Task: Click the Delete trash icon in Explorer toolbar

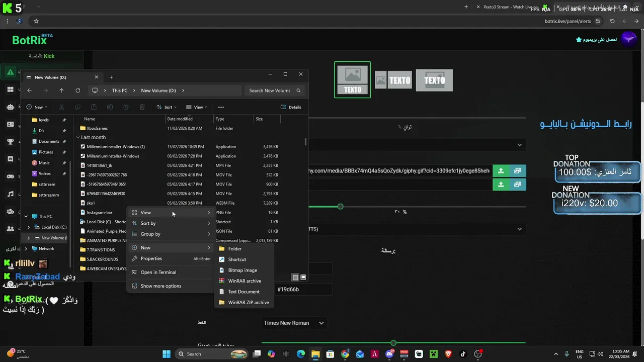Action: click(x=142, y=107)
